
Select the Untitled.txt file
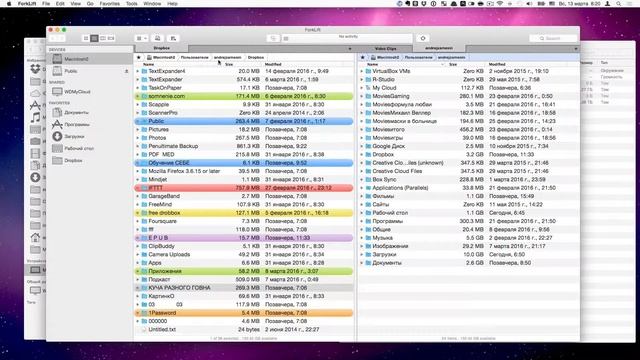click(244, 329)
